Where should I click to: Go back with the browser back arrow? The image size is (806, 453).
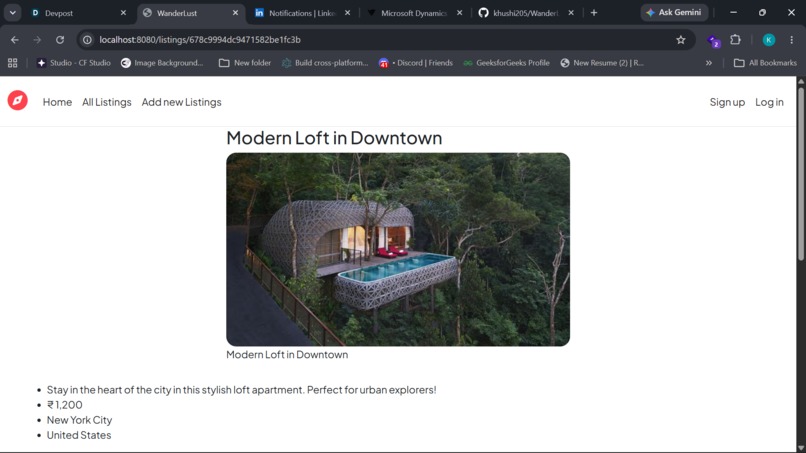(14, 40)
